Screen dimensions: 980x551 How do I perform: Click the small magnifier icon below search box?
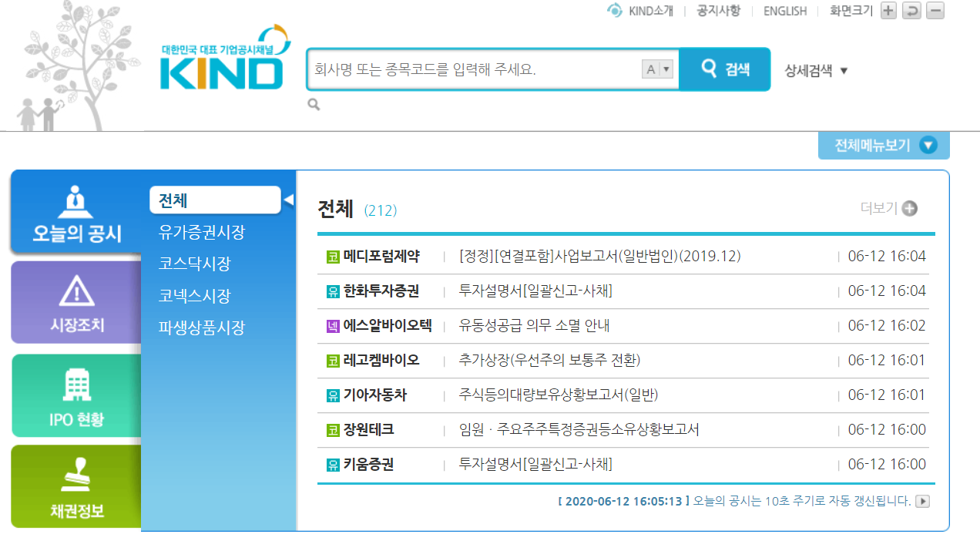(314, 105)
